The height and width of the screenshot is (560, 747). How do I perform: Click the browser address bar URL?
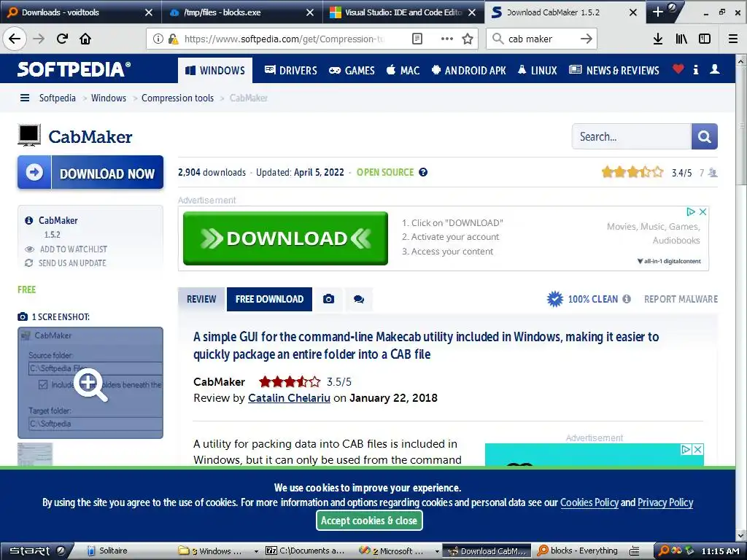click(x=284, y=39)
